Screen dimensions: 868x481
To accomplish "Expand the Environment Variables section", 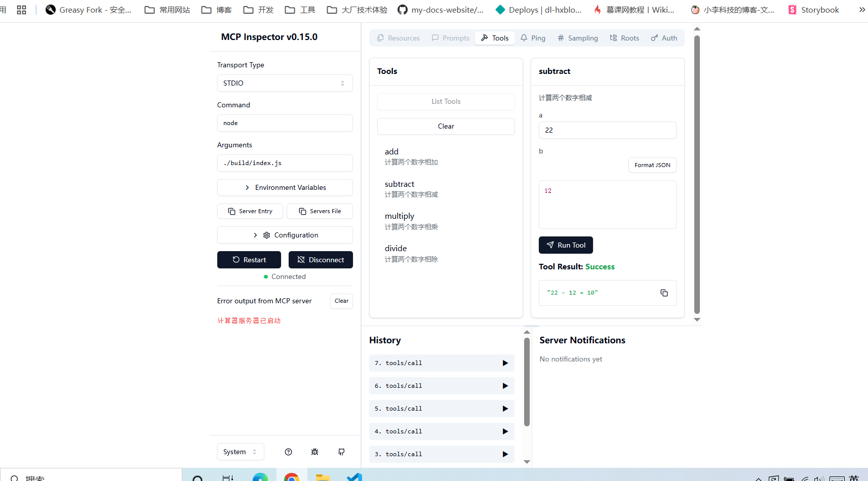I will (x=285, y=187).
